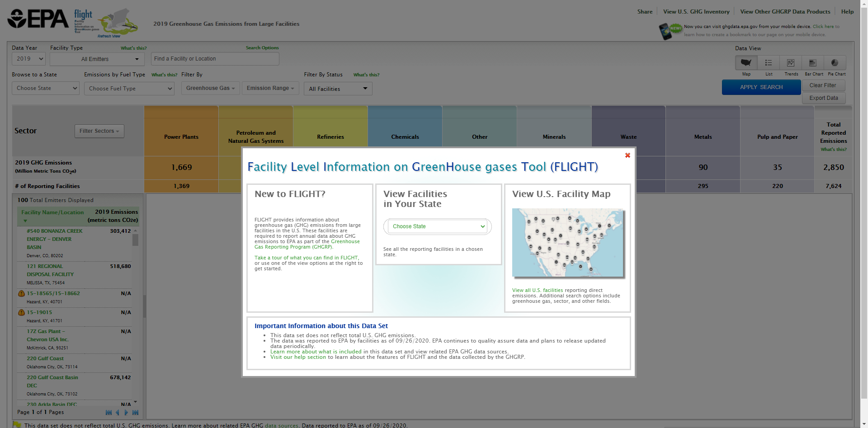Switch Data View to Pie Chart icon
Viewport: 868px width, 428px height.
(x=835, y=63)
